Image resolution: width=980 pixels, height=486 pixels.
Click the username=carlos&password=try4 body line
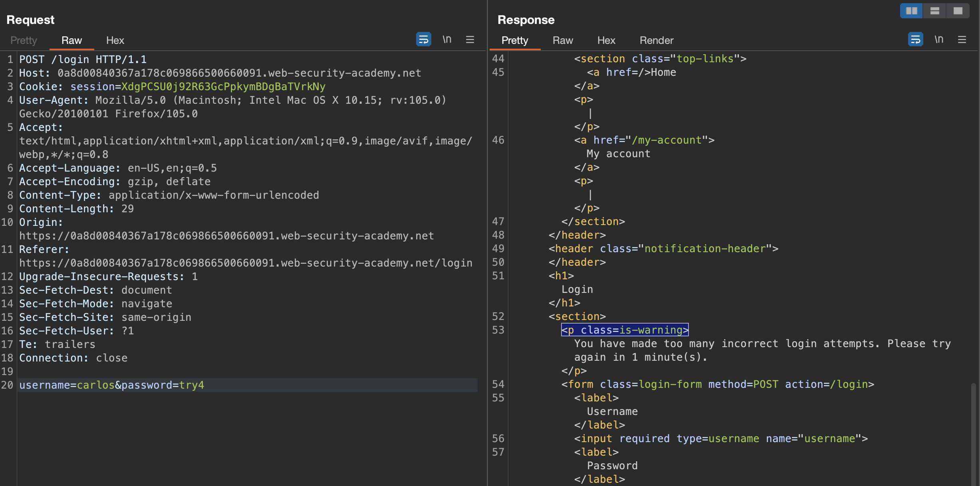[x=112, y=385]
